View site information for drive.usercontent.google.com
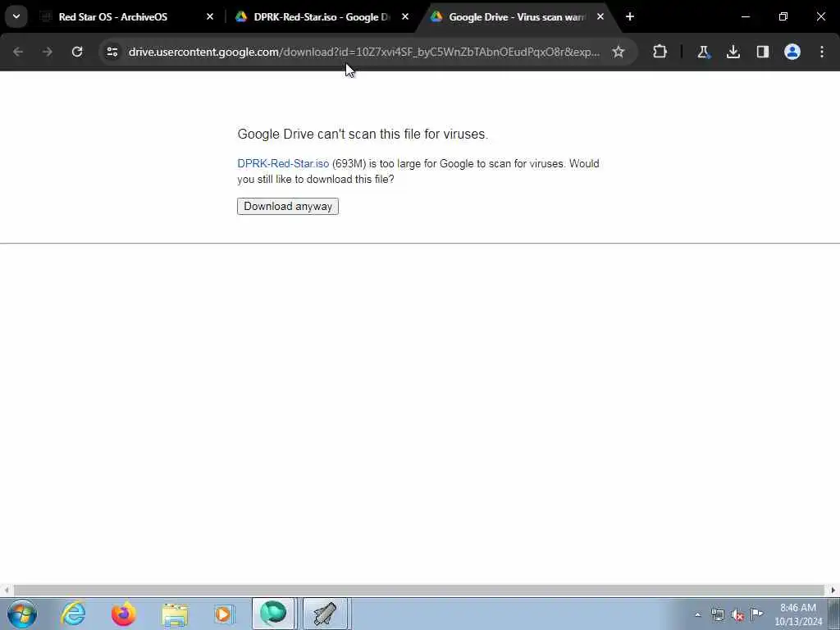 point(112,52)
